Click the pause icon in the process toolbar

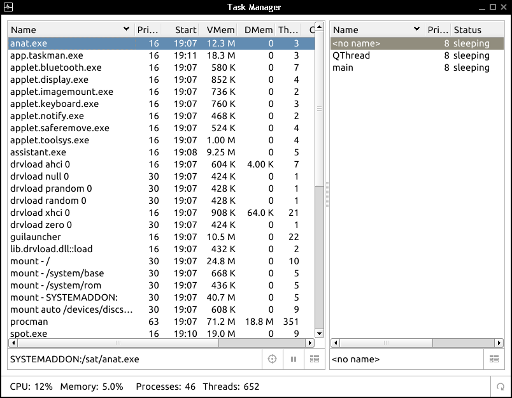(x=293, y=359)
